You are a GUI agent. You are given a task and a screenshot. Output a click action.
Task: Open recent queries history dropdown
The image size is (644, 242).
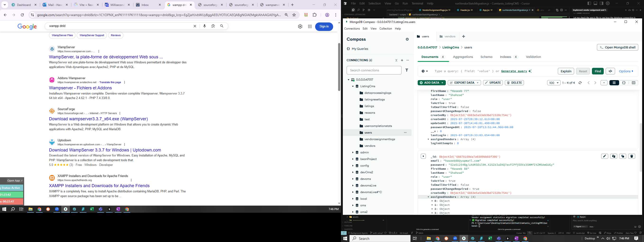click(x=425, y=71)
